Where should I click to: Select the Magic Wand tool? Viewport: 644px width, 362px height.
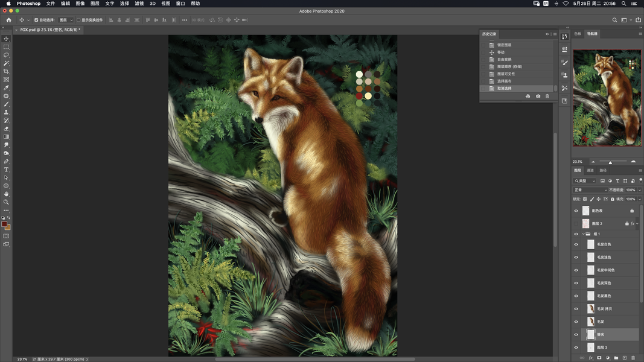click(x=6, y=63)
